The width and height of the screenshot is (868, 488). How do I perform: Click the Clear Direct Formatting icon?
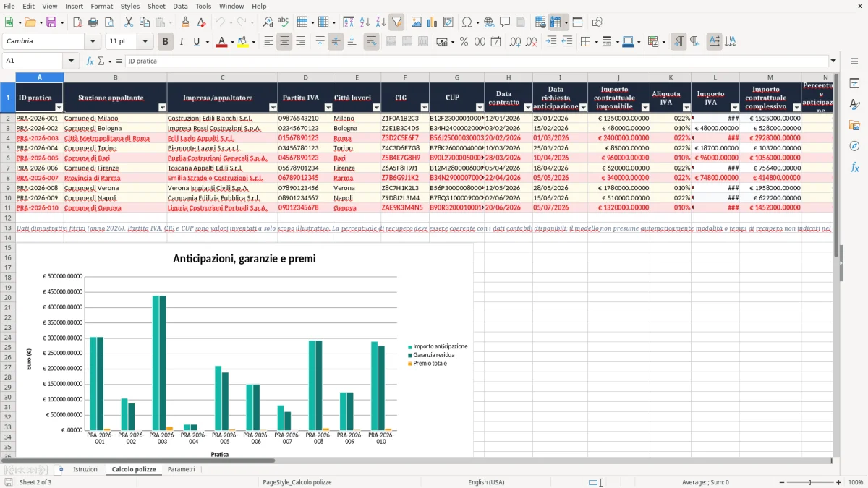(201, 22)
